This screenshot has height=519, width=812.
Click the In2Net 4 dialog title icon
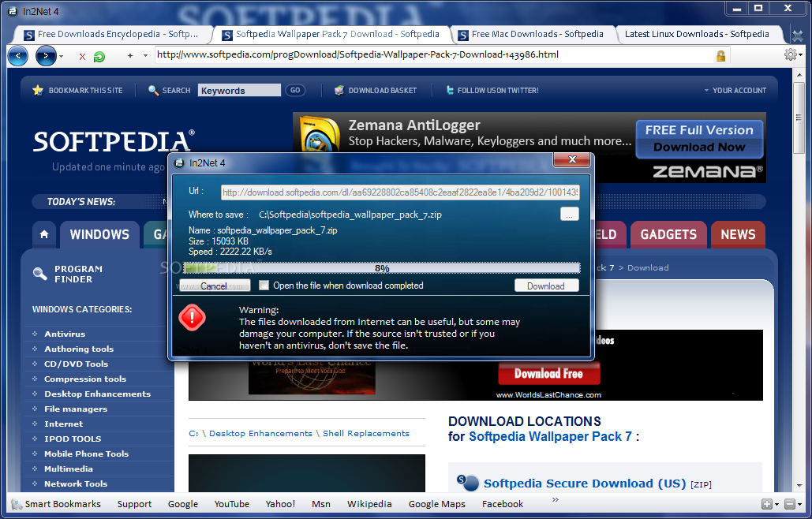(179, 163)
